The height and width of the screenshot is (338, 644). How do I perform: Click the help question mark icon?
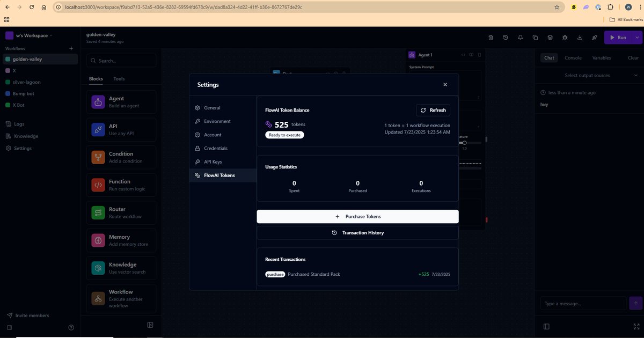pyautogui.click(x=71, y=327)
